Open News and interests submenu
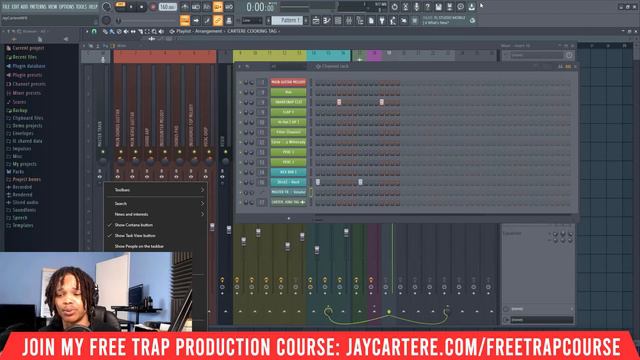Image resolution: width=640 pixels, height=360 pixels. pyautogui.click(x=155, y=214)
